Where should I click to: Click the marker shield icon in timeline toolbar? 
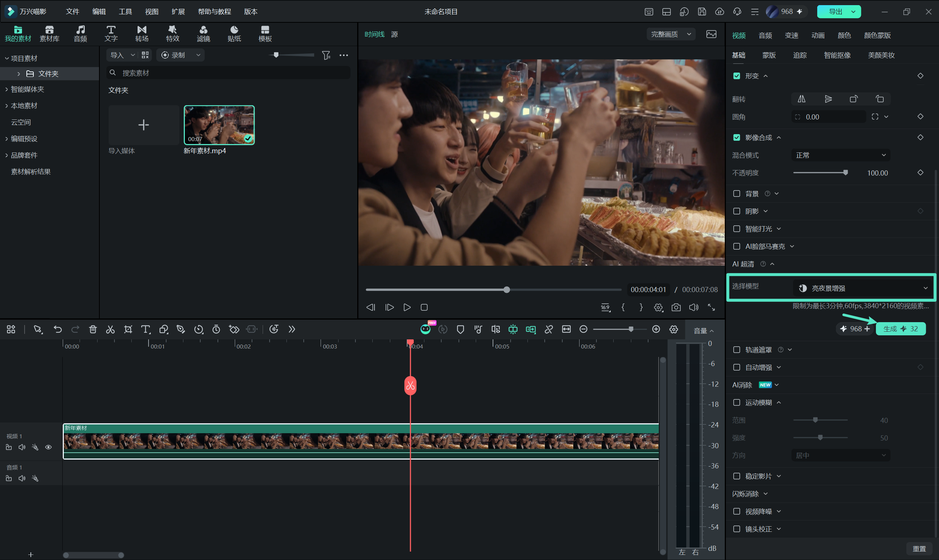tap(460, 329)
